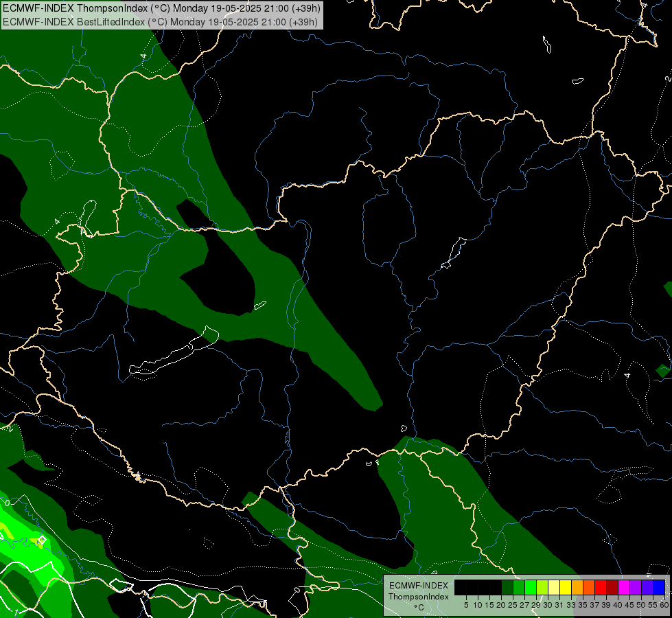Click legend tick value '5'

click(466, 605)
